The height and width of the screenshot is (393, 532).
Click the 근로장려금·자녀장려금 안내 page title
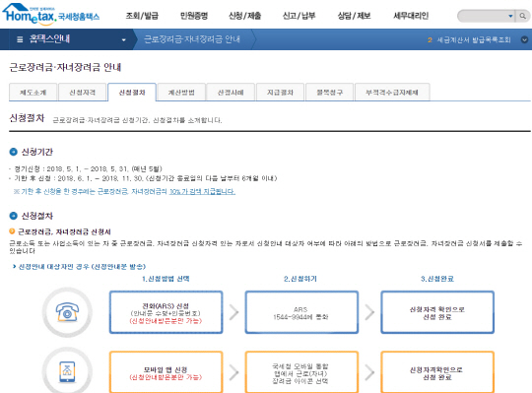coord(65,67)
